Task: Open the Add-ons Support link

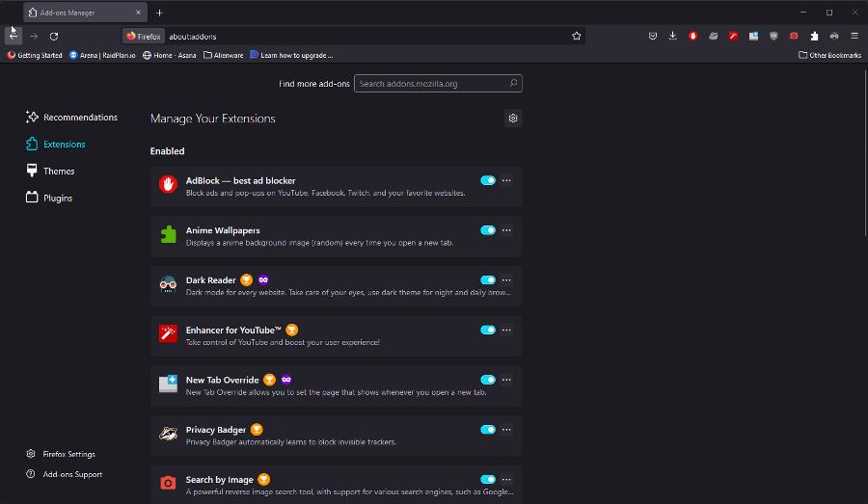Action: pos(65,475)
